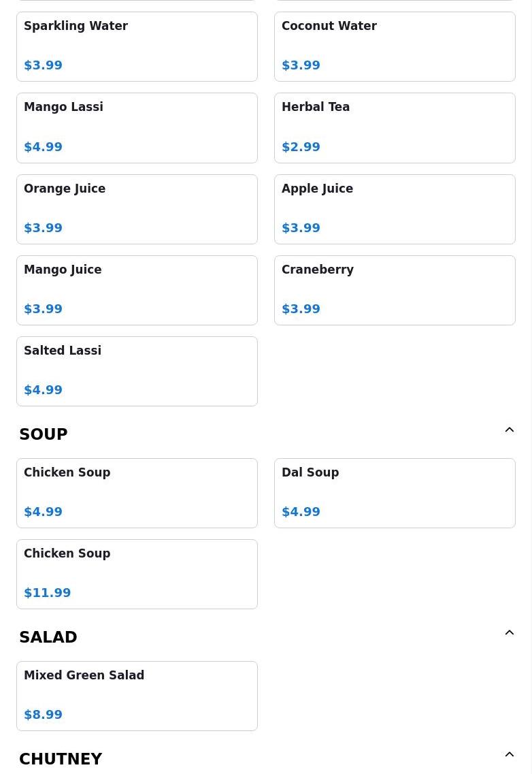Select the Mango Juice item
532x774 pixels.
click(137, 290)
